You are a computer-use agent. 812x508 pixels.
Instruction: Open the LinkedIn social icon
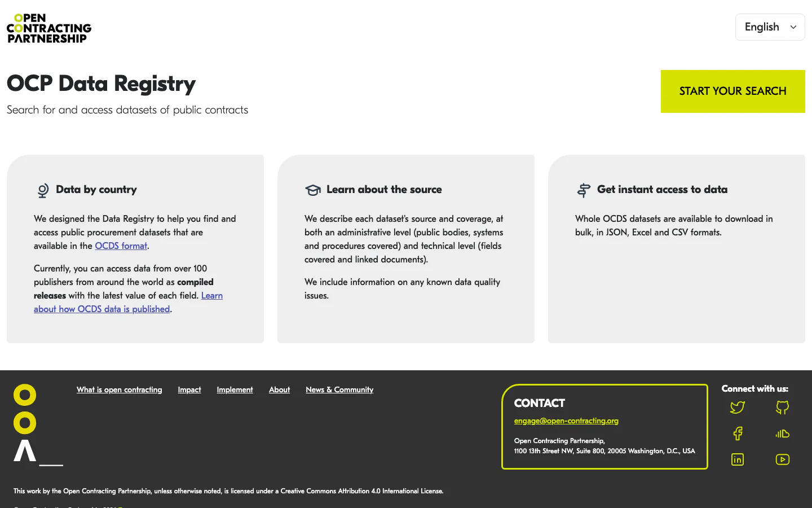coord(738,459)
